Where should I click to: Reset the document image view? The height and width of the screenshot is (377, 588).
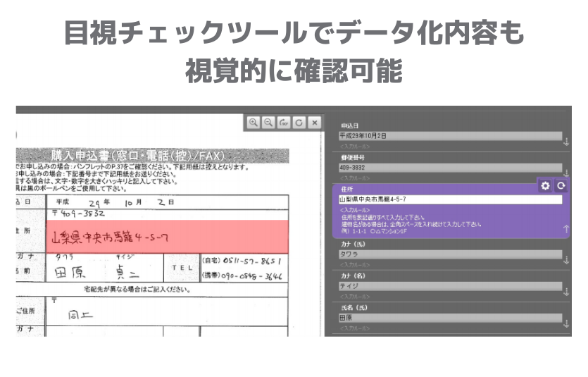click(299, 122)
